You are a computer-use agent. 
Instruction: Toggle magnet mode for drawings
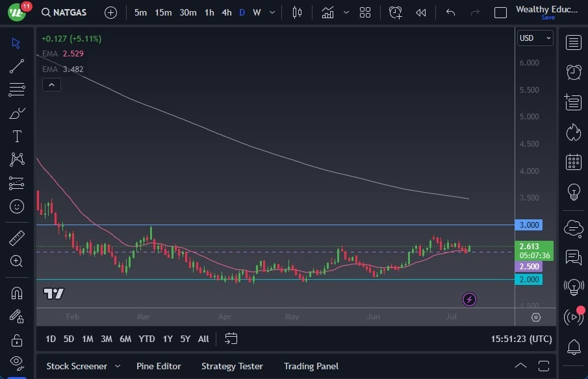coord(17,293)
